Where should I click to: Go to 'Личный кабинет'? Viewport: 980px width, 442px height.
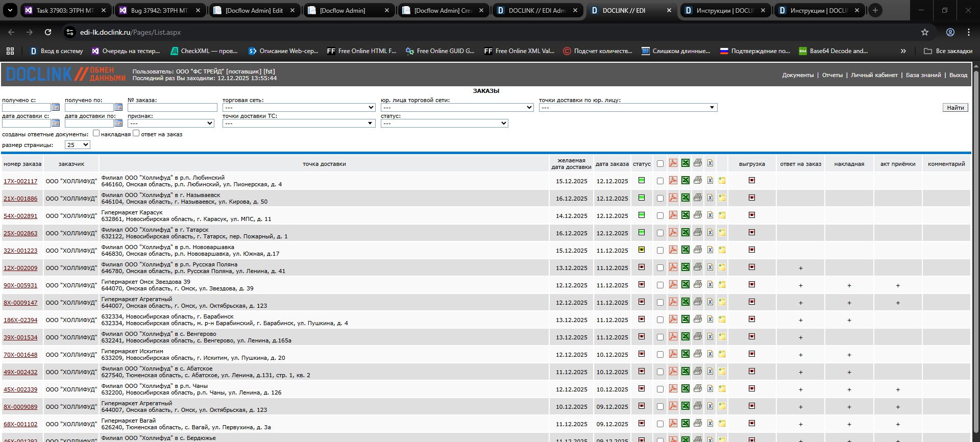point(874,75)
